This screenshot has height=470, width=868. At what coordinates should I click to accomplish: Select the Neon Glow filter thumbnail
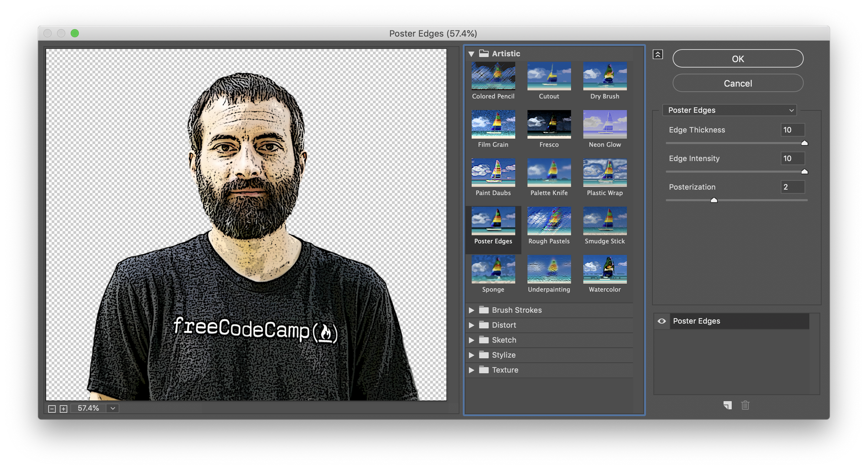point(605,124)
